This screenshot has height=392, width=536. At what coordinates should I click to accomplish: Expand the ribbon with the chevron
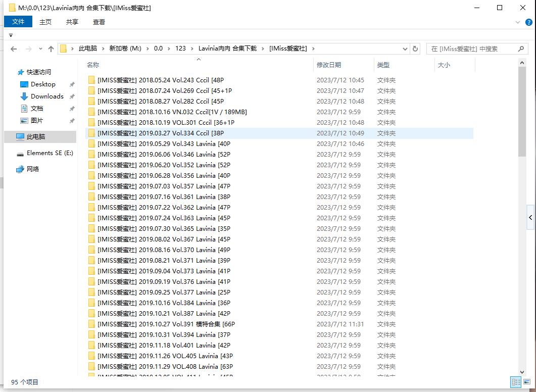518,22
